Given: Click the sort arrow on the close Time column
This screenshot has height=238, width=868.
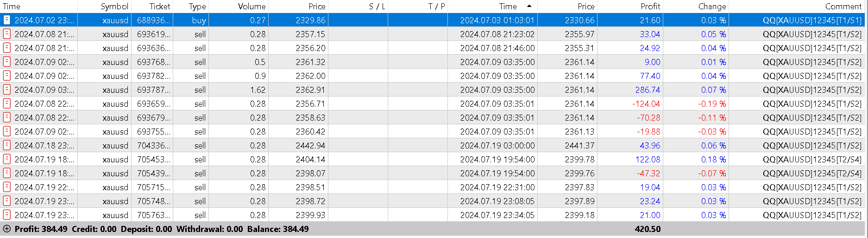Looking at the screenshot, I should coord(529,6).
